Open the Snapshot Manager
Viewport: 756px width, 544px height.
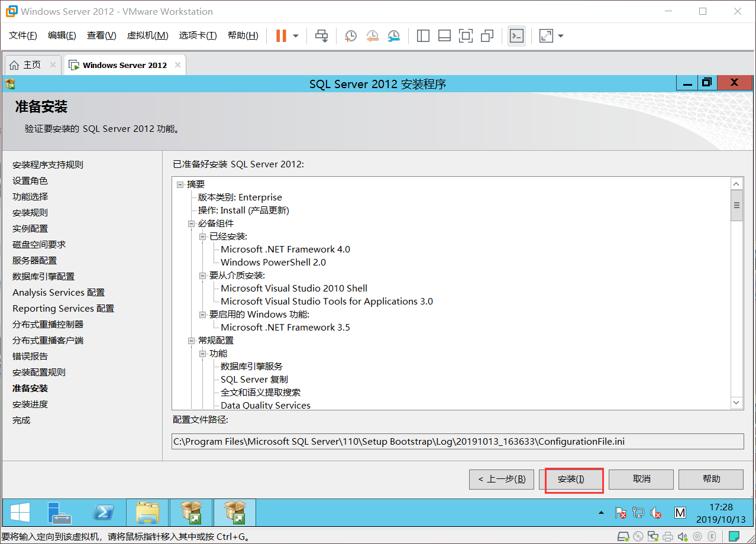[x=393, y=35]
